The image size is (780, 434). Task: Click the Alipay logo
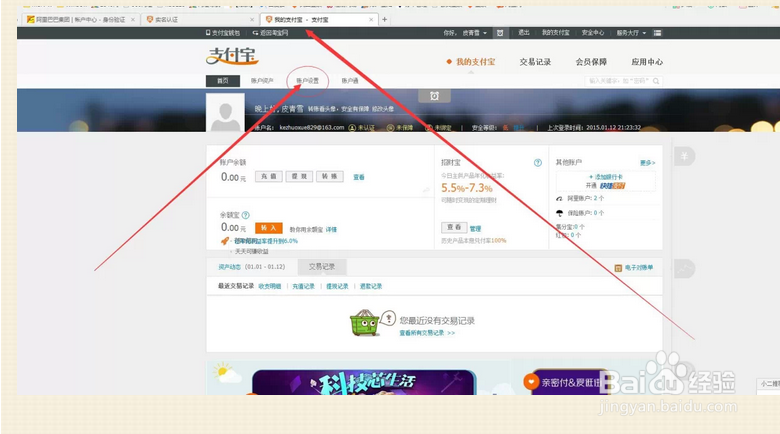(232, 56)
